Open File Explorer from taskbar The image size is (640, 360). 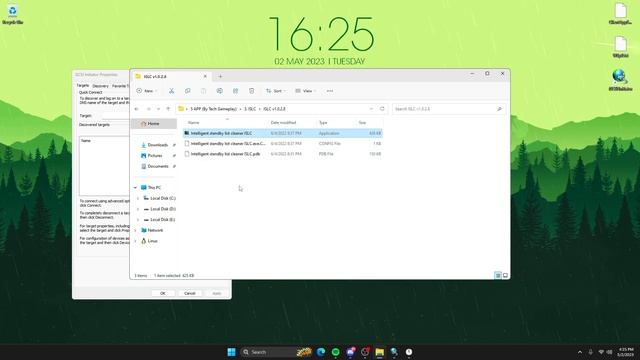[380, 352]
